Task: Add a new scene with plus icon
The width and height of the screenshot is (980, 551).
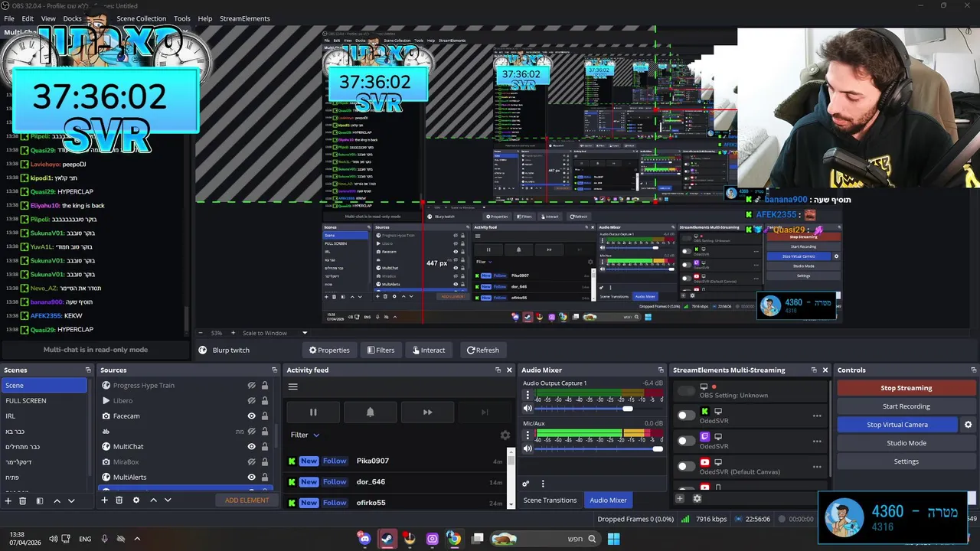Action: [x=8, y=500]
